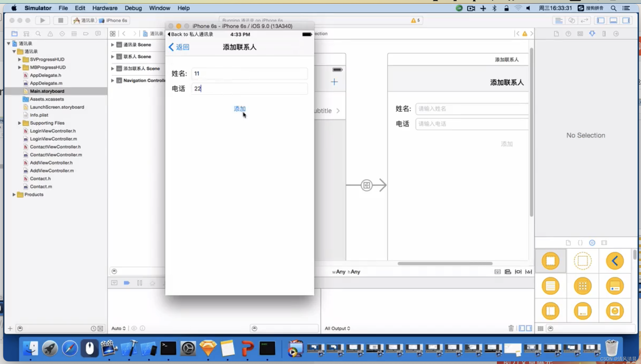Clear the console with trash icon
Viewport: 641px width, 364px height.
[x=511, y=328]
